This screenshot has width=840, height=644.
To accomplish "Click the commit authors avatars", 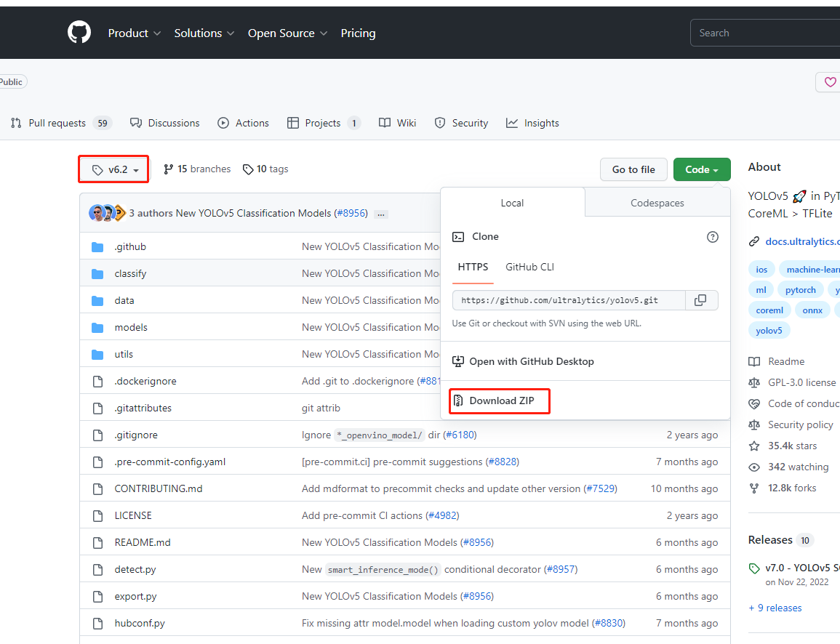I will click(x=107, y=213).
